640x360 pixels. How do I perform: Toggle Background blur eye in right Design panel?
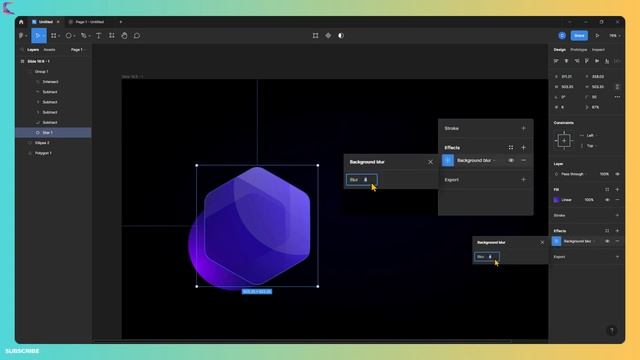coord(607,242)
